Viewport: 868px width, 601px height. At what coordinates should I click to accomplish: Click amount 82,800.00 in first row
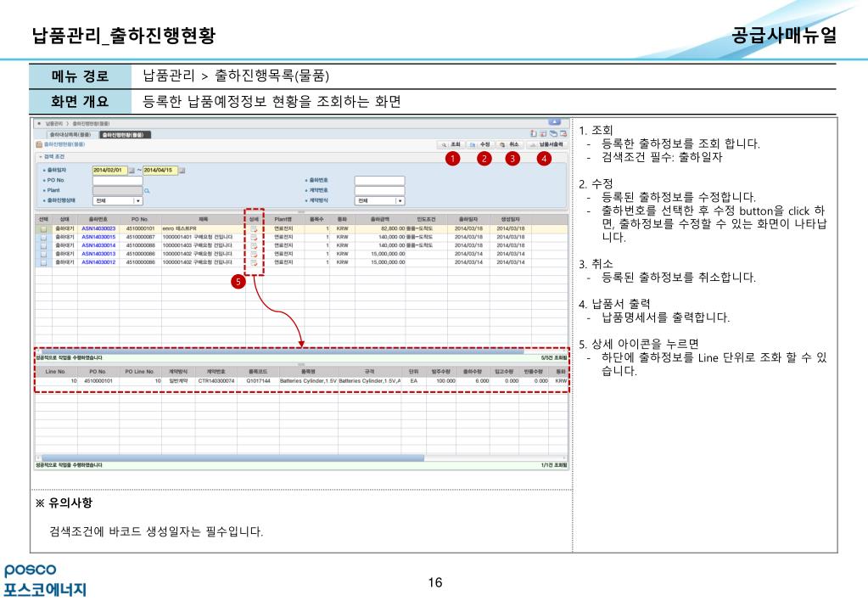point(393,228)
